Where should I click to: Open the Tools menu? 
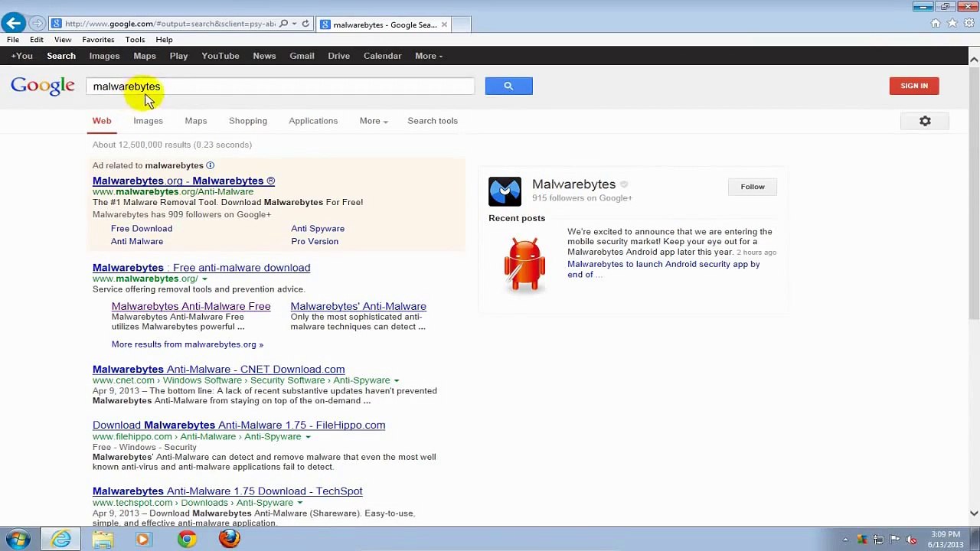(x=135, y=40)
